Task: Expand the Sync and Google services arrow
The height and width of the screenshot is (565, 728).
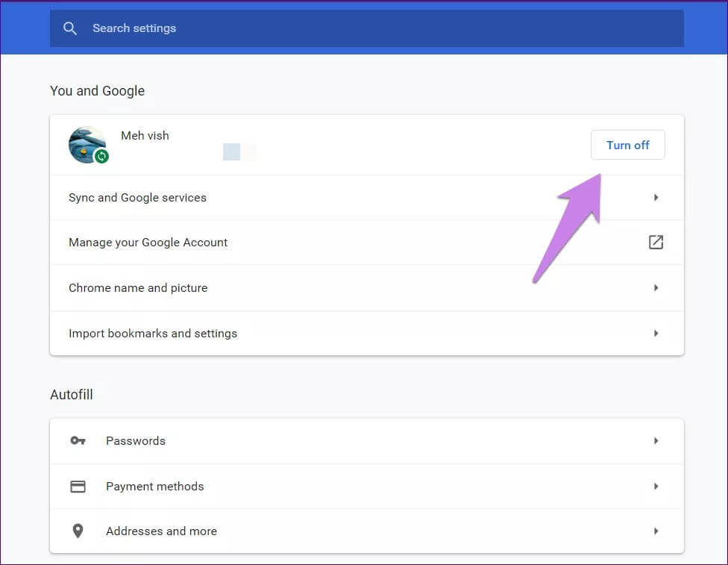Action: point(656,198)
